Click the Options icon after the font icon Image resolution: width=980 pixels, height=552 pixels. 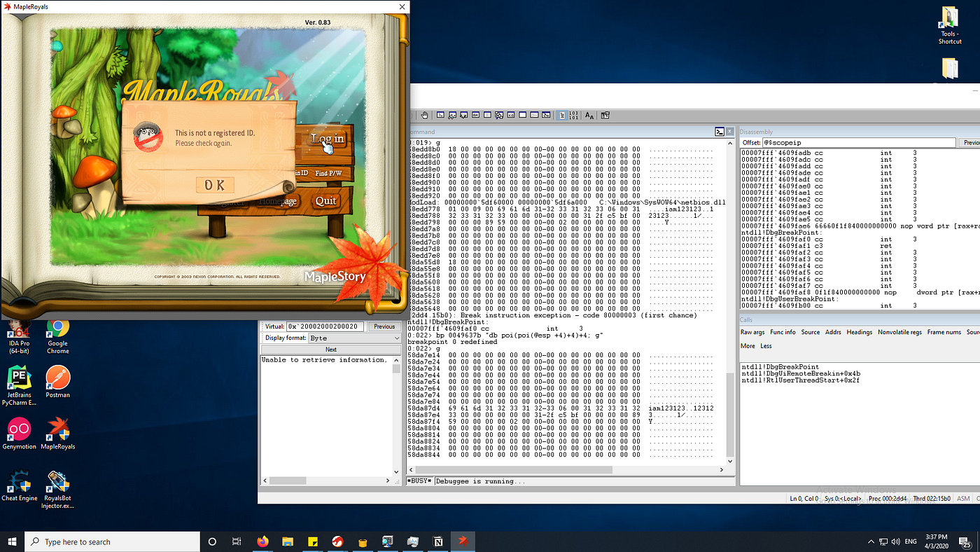(605, 116)
